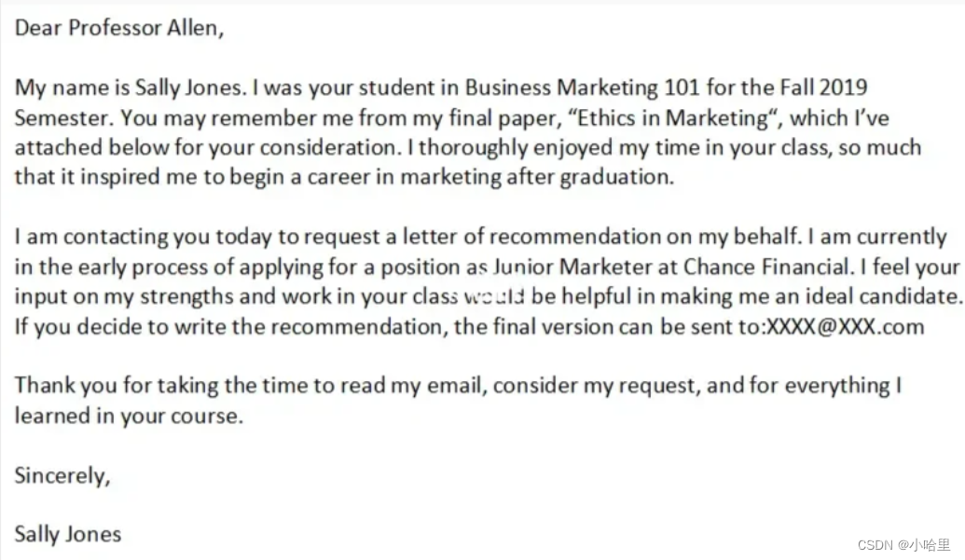Click the name "Sally Jones" in first paragraph
The image size is (965, 560).
[190, 89]
